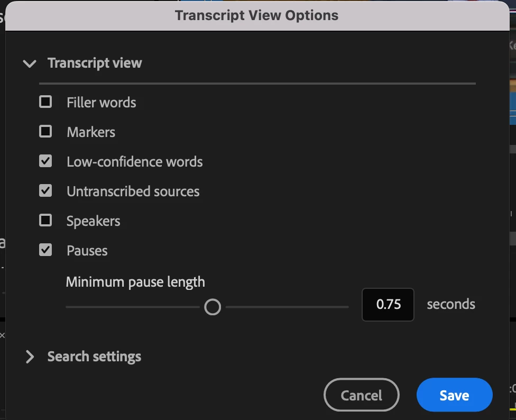
Task: Check the Markers checkbox
Action: tap(46, 131)
